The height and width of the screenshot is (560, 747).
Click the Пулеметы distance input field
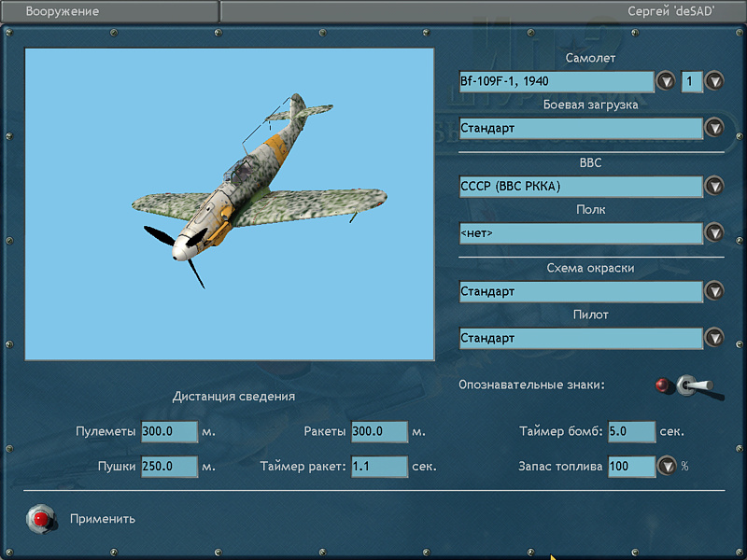(169, 432)
